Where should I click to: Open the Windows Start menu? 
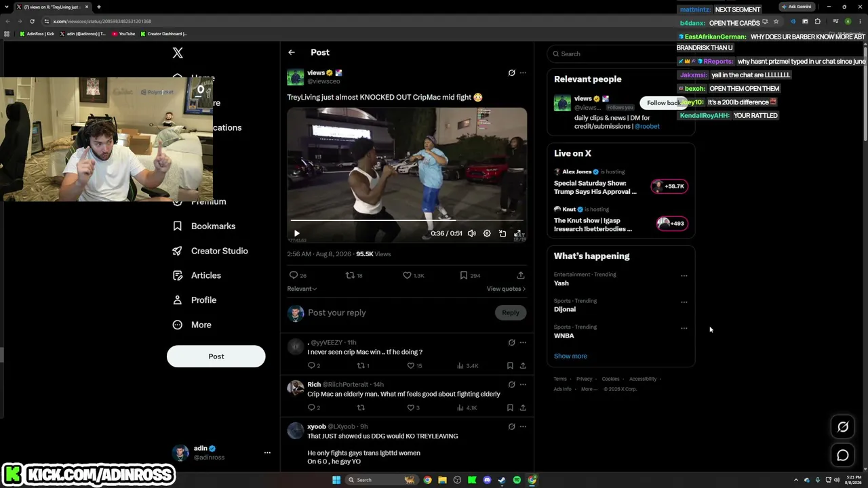(x=336, y=480)
